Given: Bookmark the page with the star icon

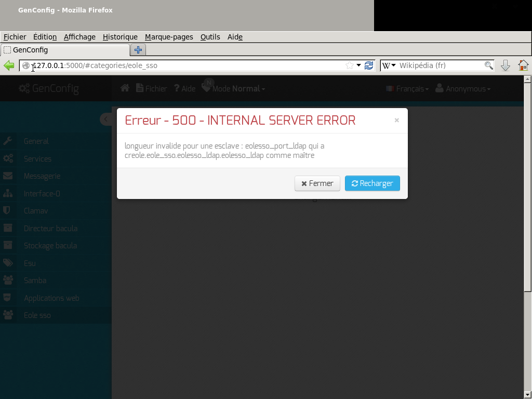Looking at the screenshot, I should [x=350, y=65].
